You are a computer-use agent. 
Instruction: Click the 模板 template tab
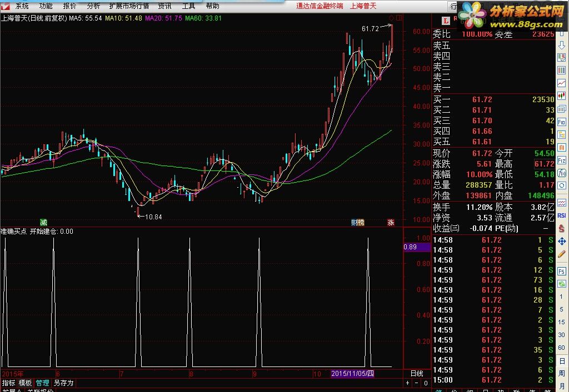(25, 383)
